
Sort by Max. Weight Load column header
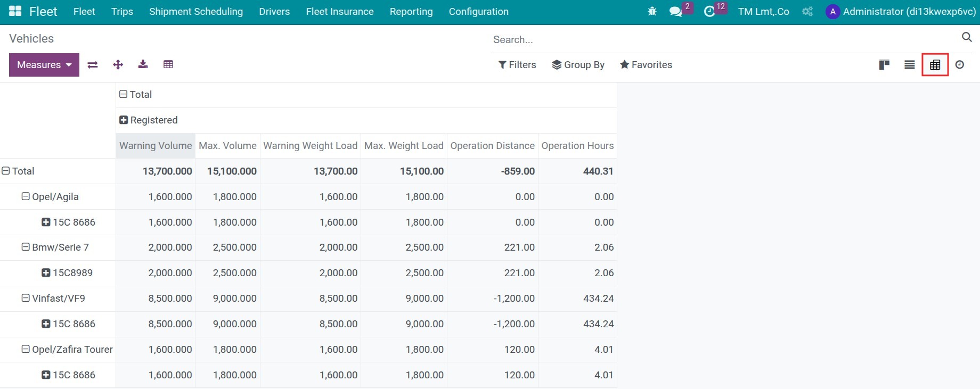coord(404,146)
